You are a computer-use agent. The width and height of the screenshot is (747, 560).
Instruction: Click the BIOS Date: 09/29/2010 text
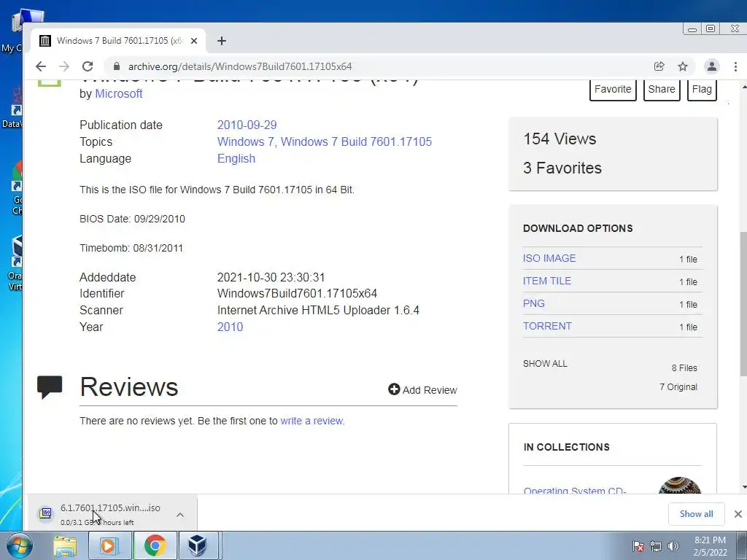133,219
